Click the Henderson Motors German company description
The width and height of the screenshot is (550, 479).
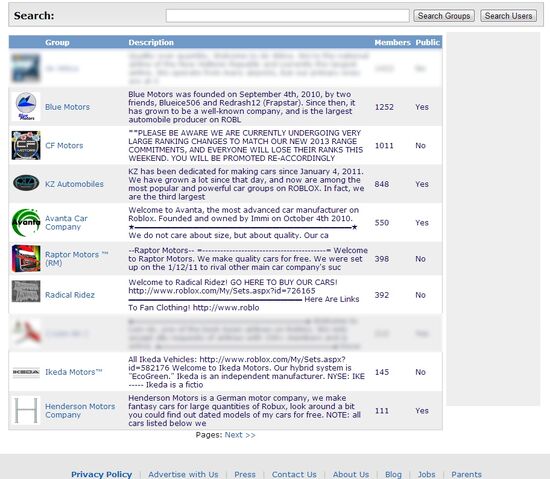[x=244, y=411]
